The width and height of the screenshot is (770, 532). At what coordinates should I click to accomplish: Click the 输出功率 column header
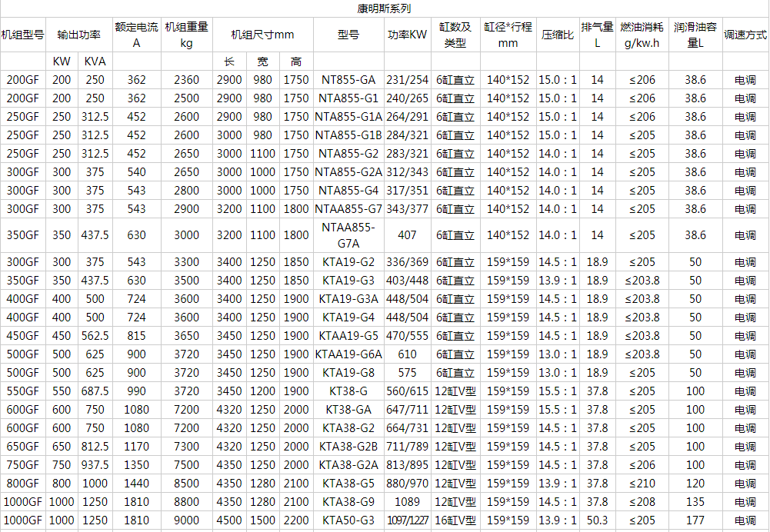click(x=78, y=35)
